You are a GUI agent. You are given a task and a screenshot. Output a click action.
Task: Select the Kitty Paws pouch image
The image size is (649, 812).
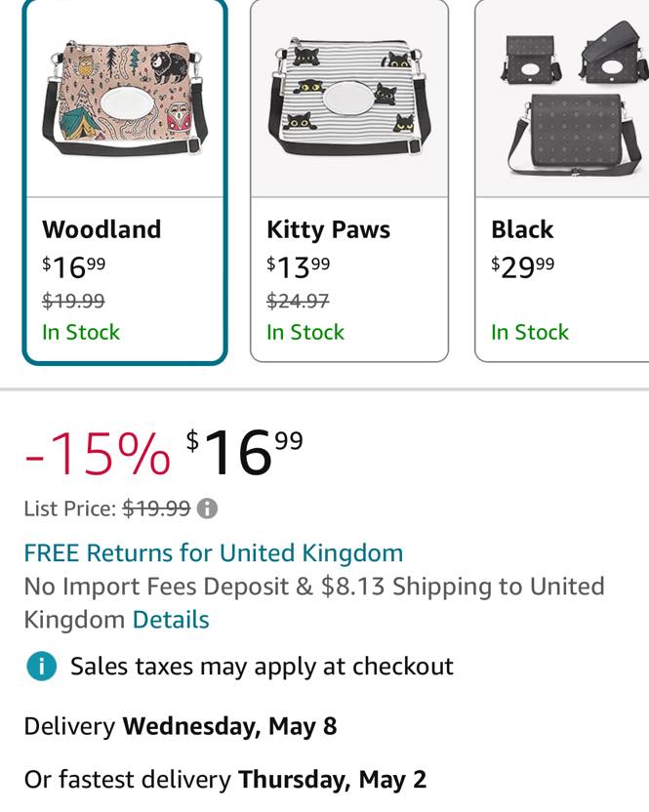[x=349, y=97]
